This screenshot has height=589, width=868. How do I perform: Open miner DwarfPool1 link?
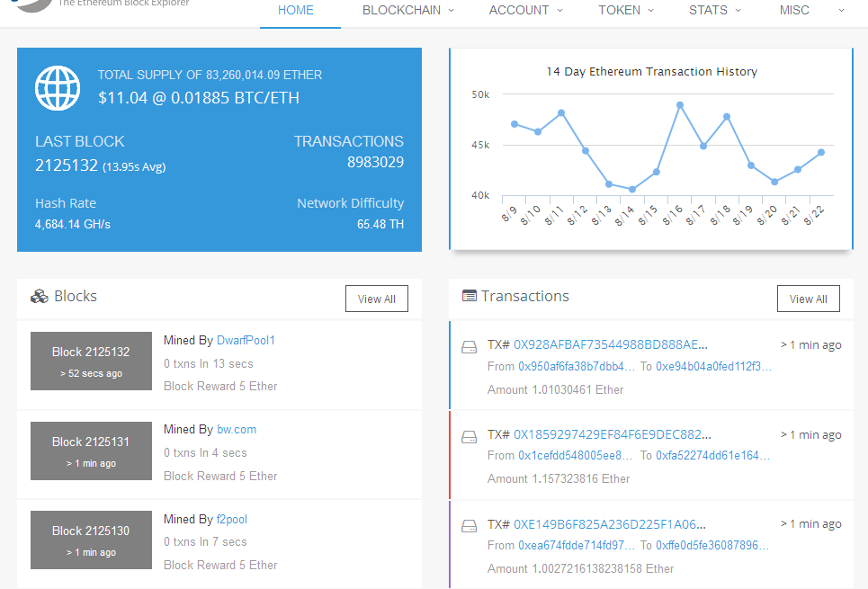click(246, 340)
